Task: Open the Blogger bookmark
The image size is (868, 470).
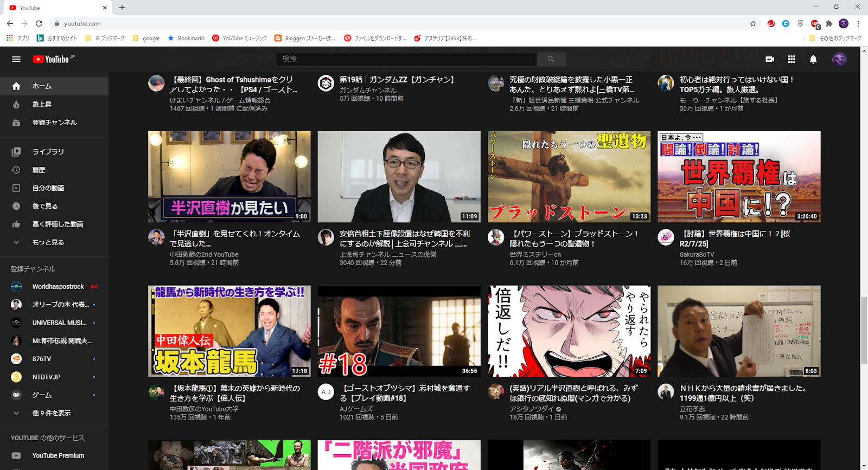Action: [305, 38]
